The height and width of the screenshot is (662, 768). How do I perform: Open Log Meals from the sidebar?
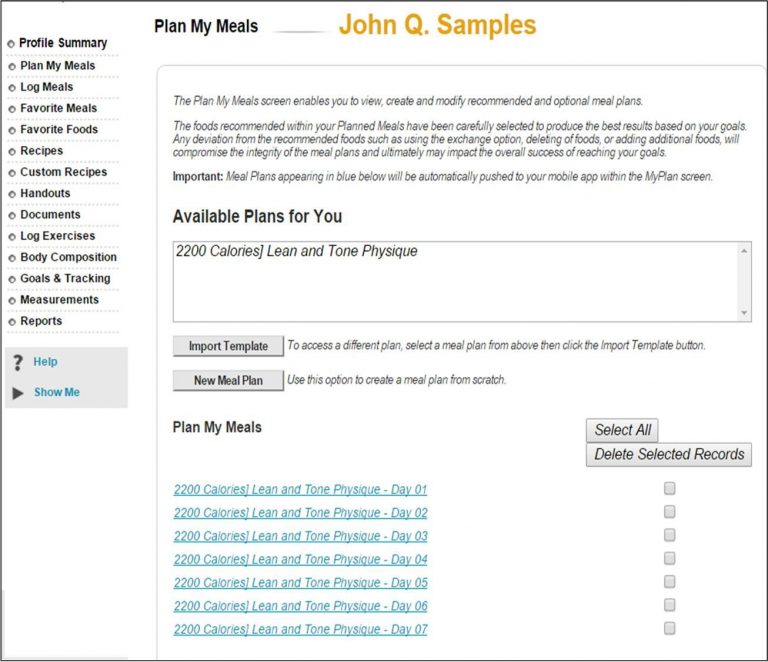coord(46,87)
